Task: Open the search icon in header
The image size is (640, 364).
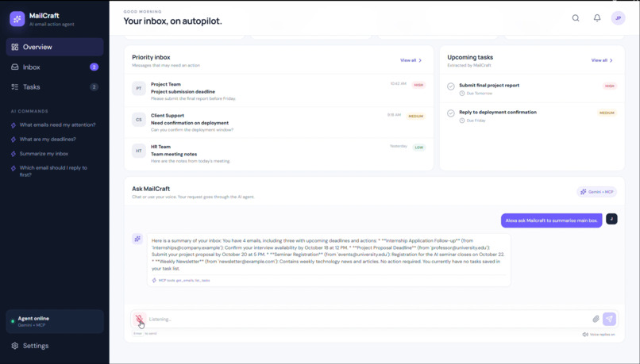Action: pyautogui.click(x=576, y=18)
